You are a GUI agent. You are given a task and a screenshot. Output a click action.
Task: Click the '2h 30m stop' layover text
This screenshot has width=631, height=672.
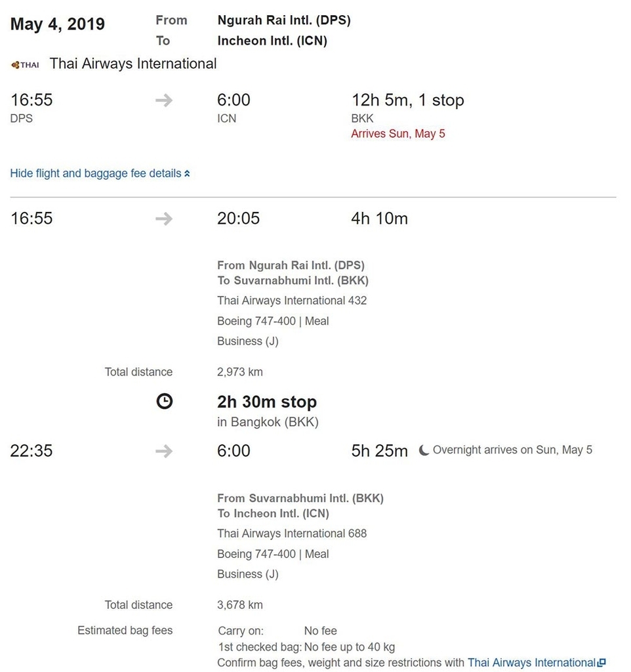pyautogui.click(x=267, y=402)
